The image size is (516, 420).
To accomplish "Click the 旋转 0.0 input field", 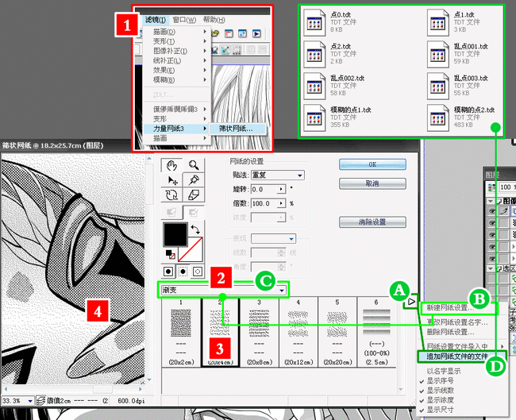I will [264, 189].
